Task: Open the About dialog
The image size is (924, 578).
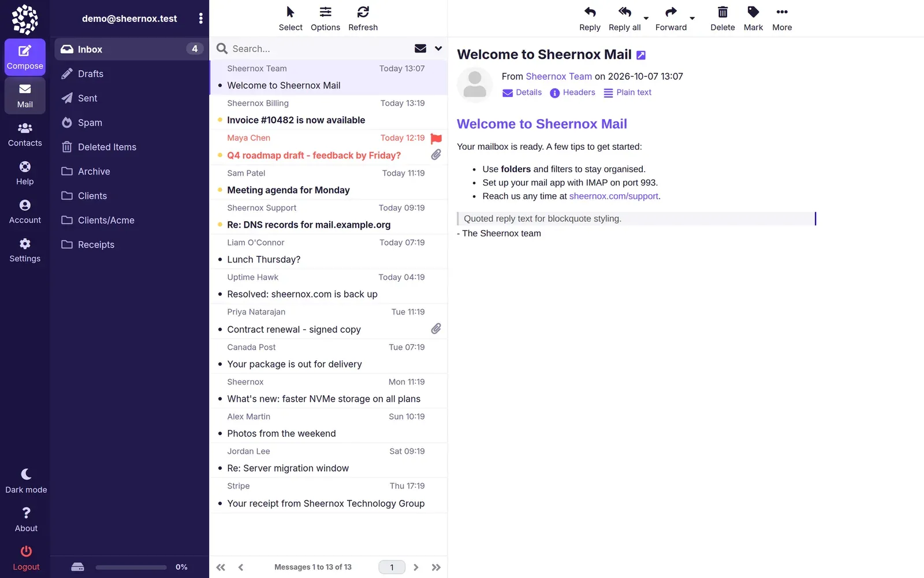Action: pyautogui.click(x=26, y=520)
